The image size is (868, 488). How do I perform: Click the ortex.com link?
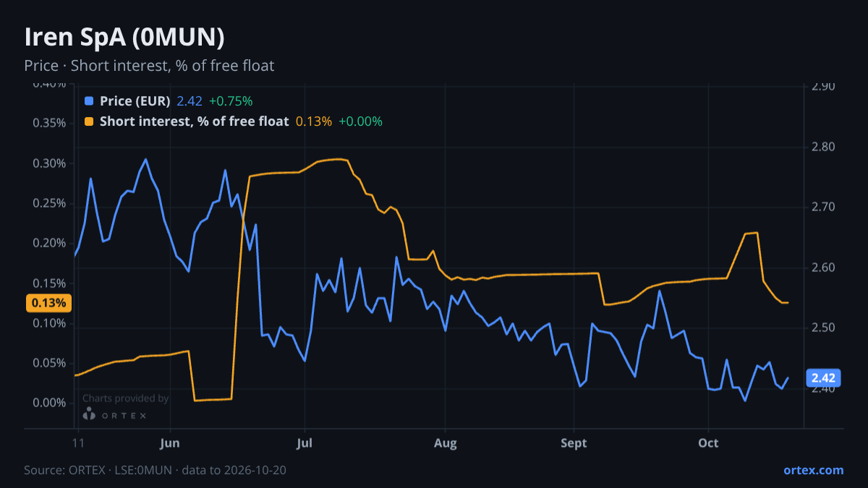tap(813, 470)
